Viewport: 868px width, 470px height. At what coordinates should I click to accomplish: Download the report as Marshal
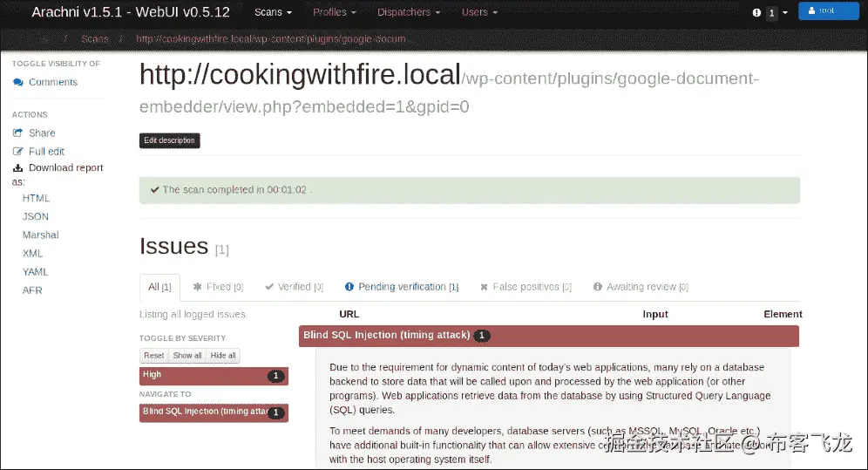[x=40, y=235]
